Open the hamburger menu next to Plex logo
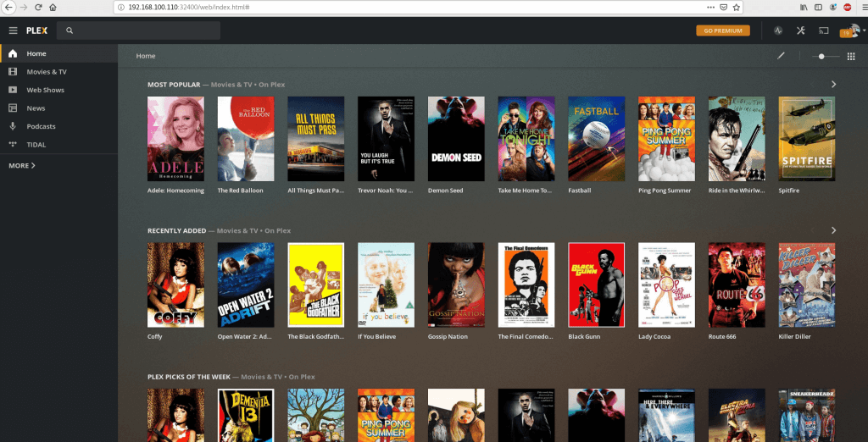This screenshot has height=442, width=868. pos(14,30)
